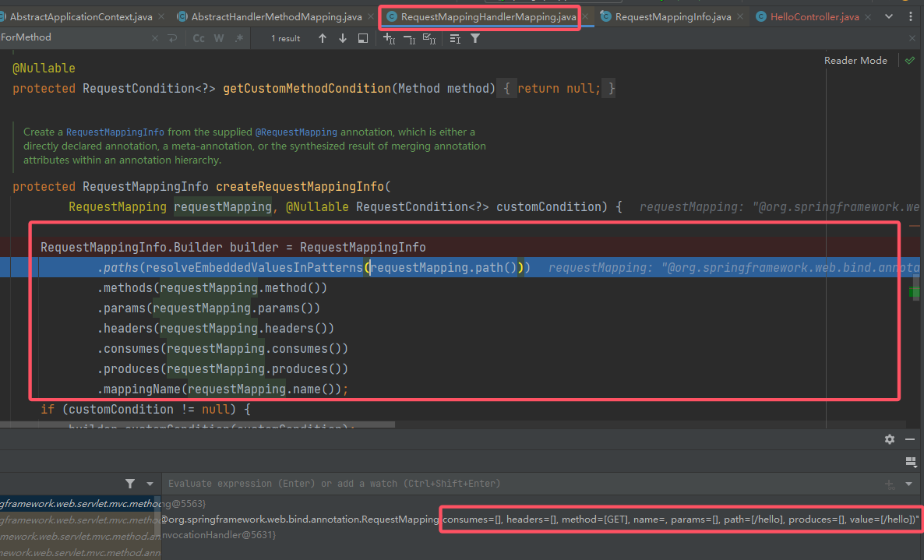Click the .mappingName(requestMapping.name()) line
The width and height of the screenshot is (924, 560).
pyautogui.click(x=223, y=389)
